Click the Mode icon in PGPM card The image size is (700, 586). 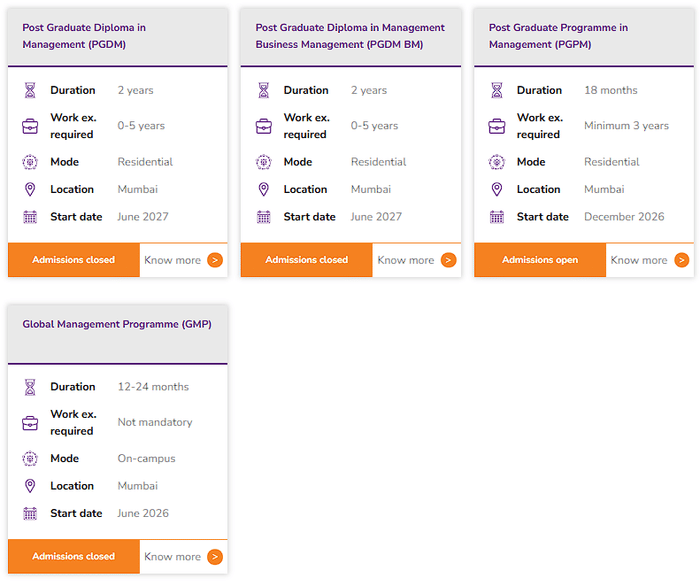coord(496,162)
